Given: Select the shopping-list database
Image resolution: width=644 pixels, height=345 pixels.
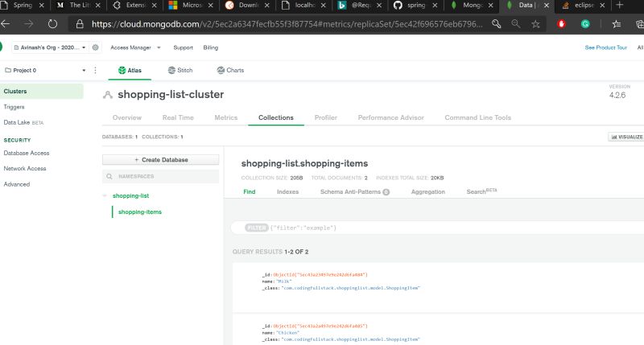Looking at the screenshot, I should click(x=130, y=195).
